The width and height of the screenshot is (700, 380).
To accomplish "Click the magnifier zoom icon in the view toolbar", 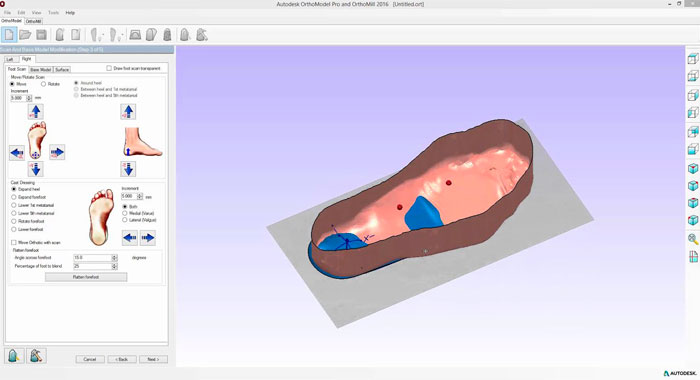I will pos(693,239).
